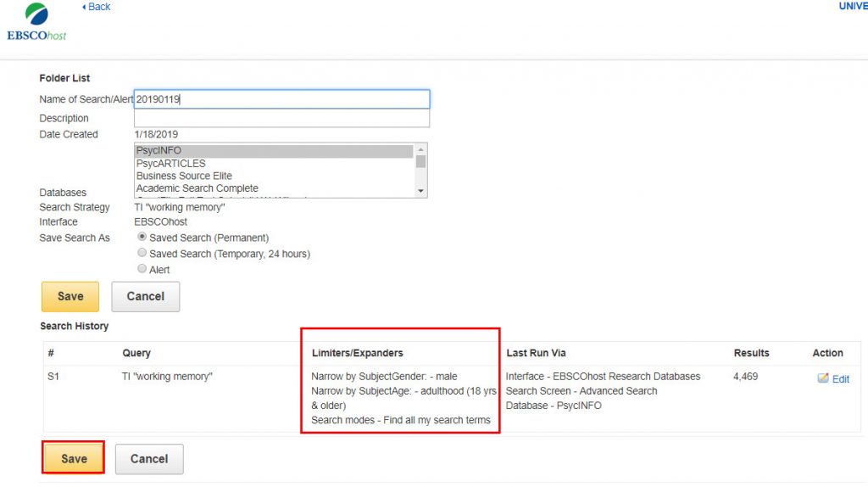This screenshot has height=487, width=868.
Task: Click the "Narrow by SubjectGender: - male" limiter text
Action: click(x=384, y=376)
